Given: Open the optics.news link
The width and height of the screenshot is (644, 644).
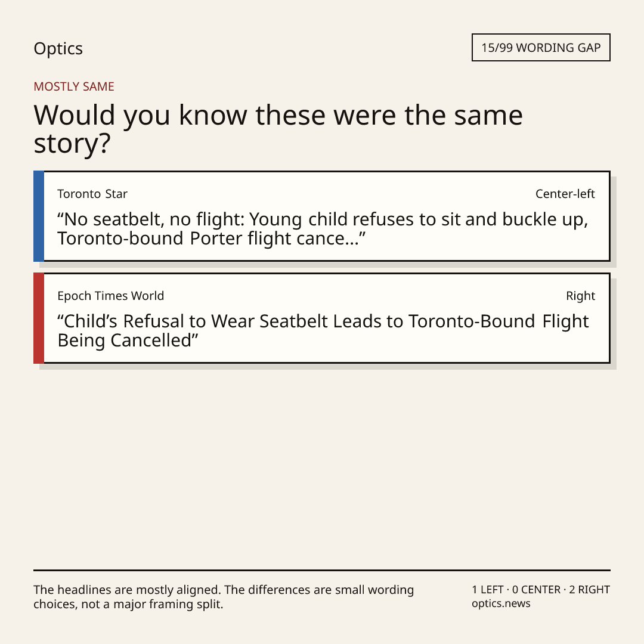Looking at the screenshot, I should [501, 603].
